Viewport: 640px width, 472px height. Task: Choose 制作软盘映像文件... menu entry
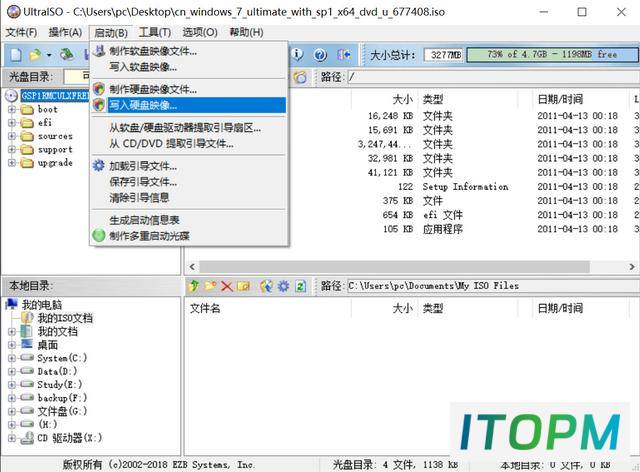point(189,51)
